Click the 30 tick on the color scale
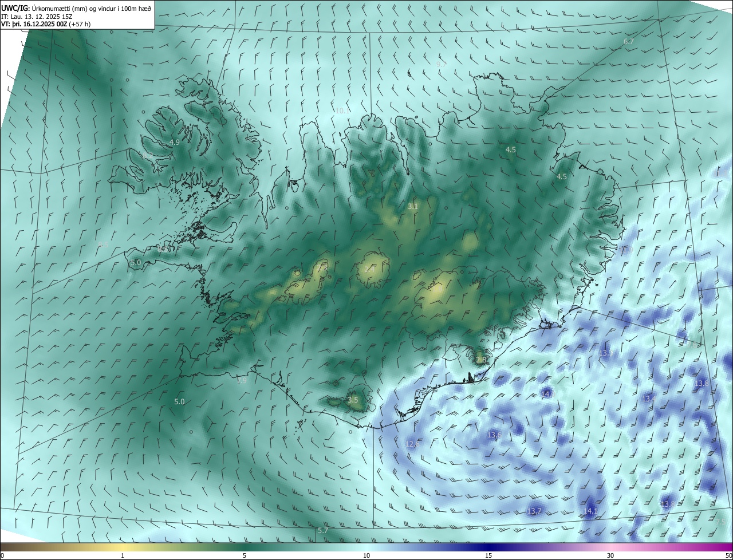733x560 pixels. click(x=610, y=555)
